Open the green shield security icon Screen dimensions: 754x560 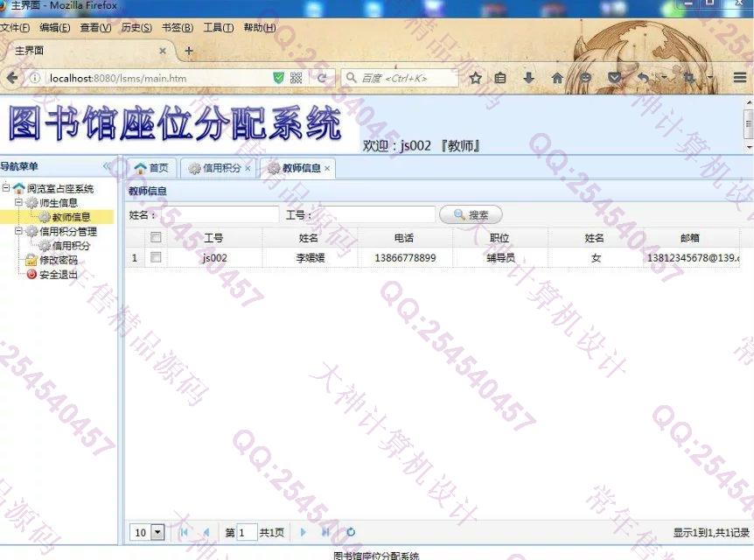(x=278, y=78)
